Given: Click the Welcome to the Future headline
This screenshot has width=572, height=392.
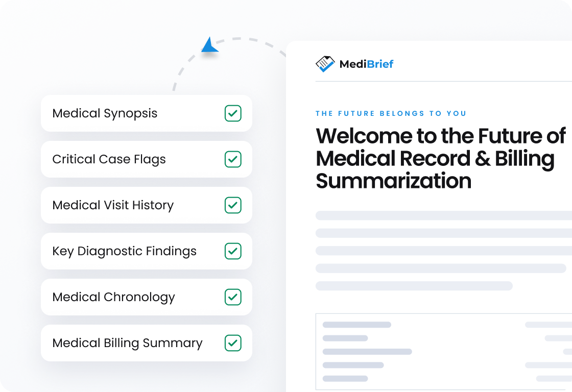Looking at the screenshot, I should (440, 158).
